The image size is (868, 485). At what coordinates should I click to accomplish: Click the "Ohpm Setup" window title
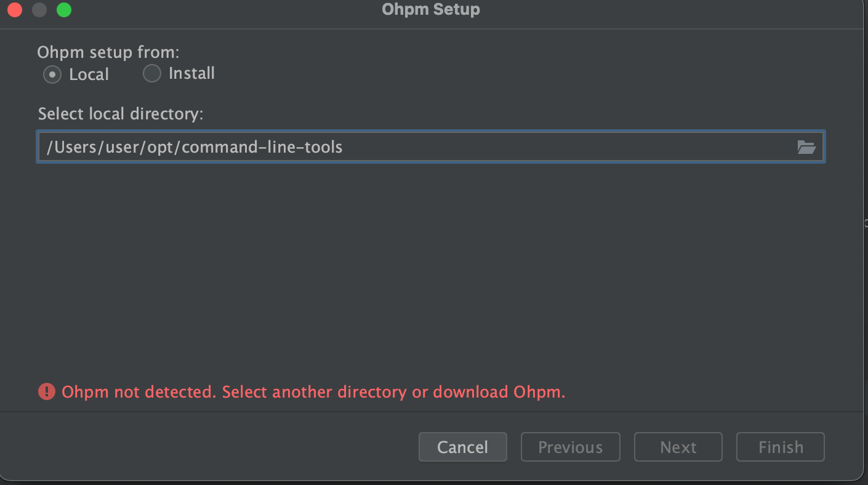[x=431, y=9]
